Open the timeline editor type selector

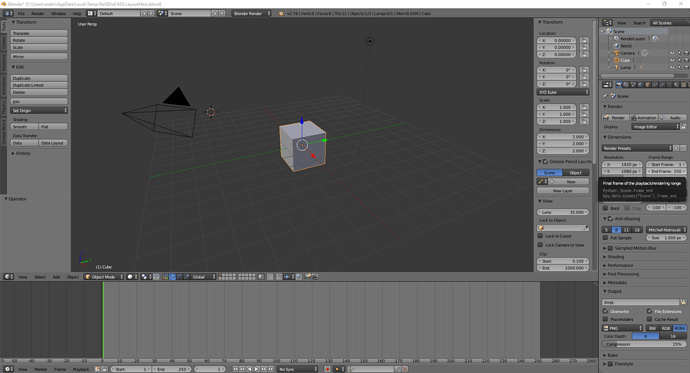tap(8, 369)
